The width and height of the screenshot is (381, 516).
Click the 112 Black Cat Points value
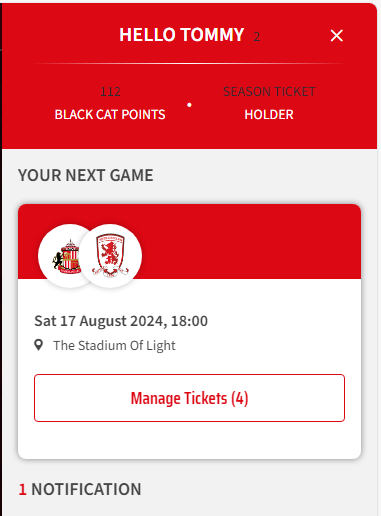tap(110, 92)
